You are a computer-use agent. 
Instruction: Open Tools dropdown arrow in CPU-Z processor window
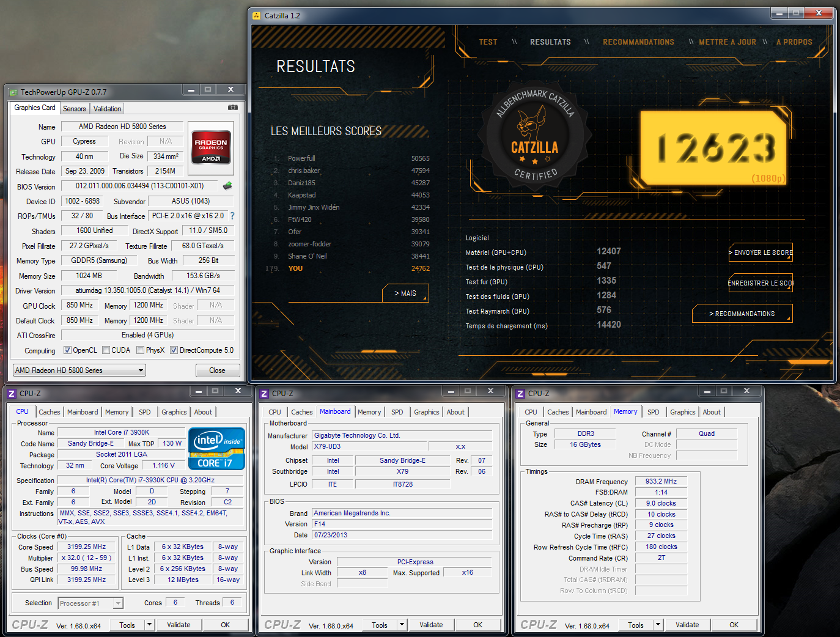coord(149,625)
